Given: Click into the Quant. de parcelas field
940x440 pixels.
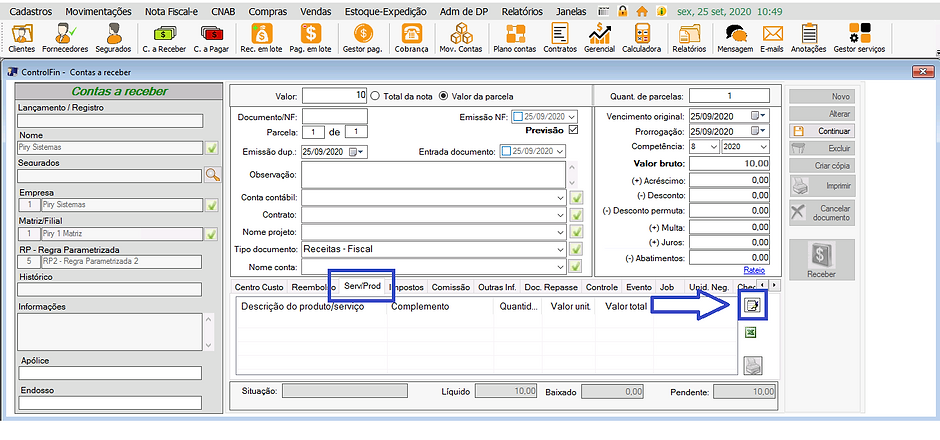Looking at the screenshot, I should pyautogui.click(x=729, y=95).
